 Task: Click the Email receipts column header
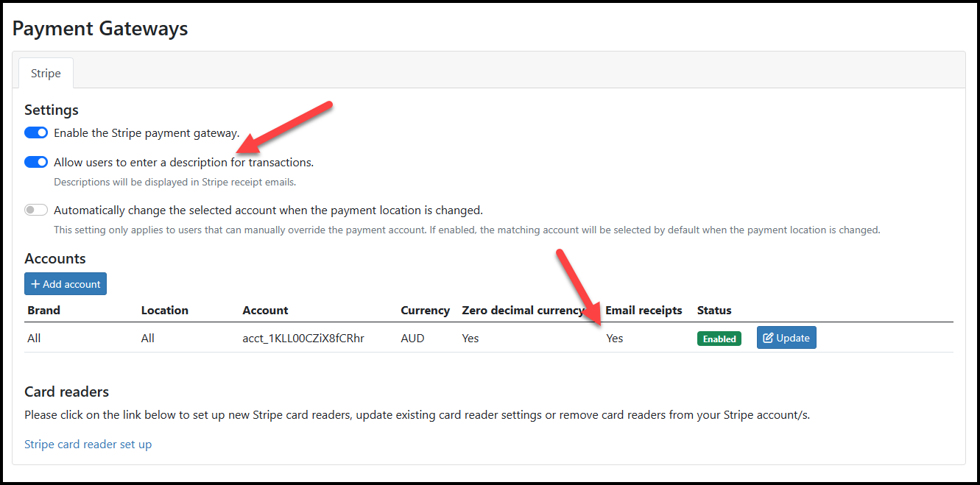[644, 311]
